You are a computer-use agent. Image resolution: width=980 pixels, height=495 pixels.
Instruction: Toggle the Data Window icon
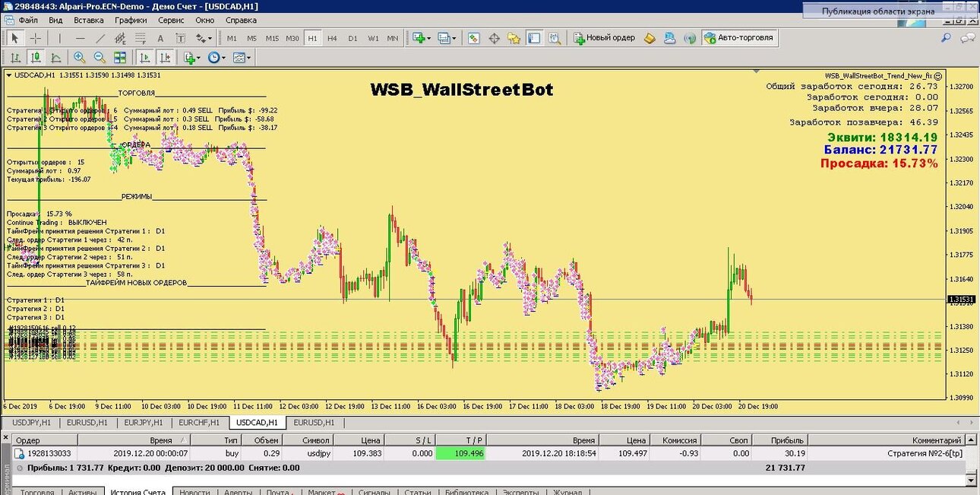click(494, 38)
